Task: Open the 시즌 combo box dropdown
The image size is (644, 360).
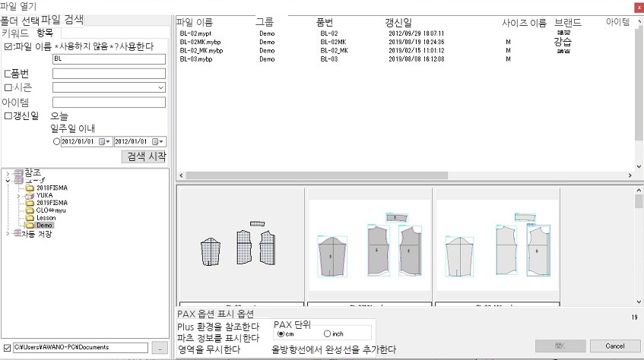Action: coord(160,87)
